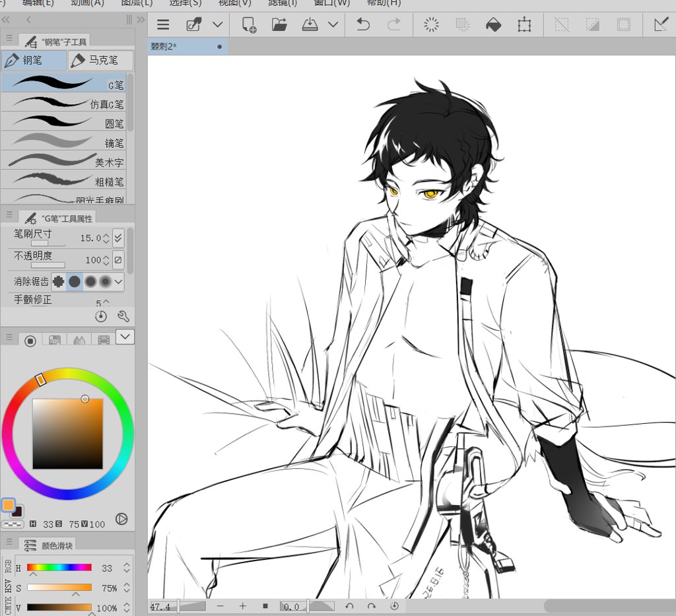Open the 藜刺2* canvas tab
The image size is (676, 616).
(187, 46)
